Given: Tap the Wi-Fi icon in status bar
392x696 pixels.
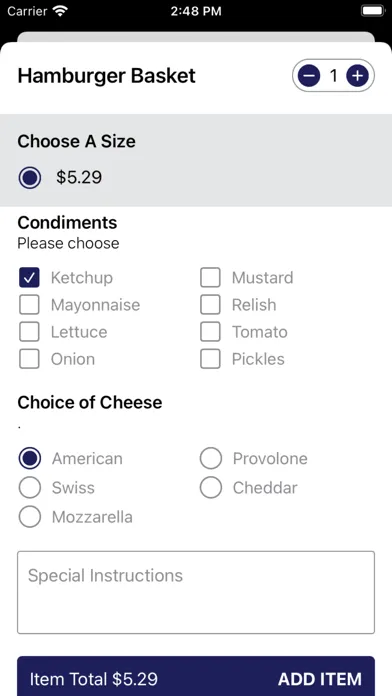Looking at the screenshot, I should [x=59, y=11].
